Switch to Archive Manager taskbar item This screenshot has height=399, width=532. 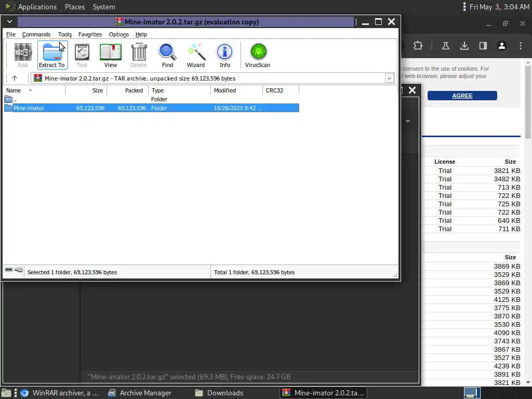[x=140, y=393]
